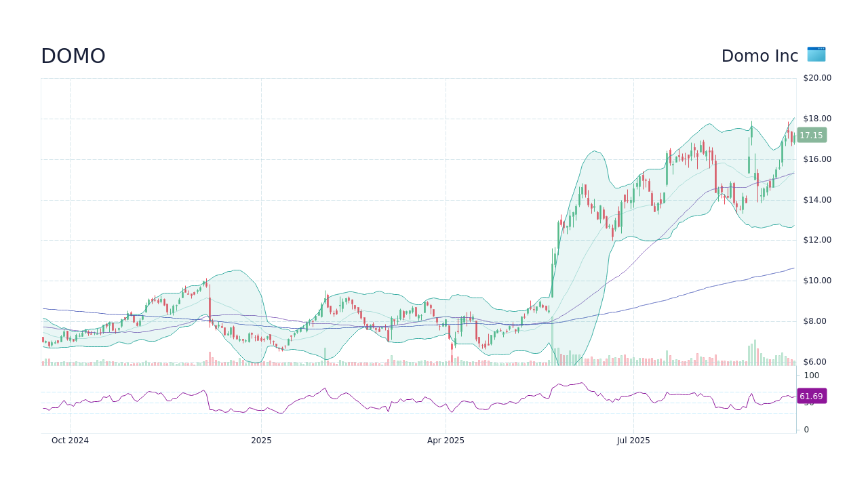Select the tall green candlestick near the chart peak
868x488 pixels.
(751, 132)
